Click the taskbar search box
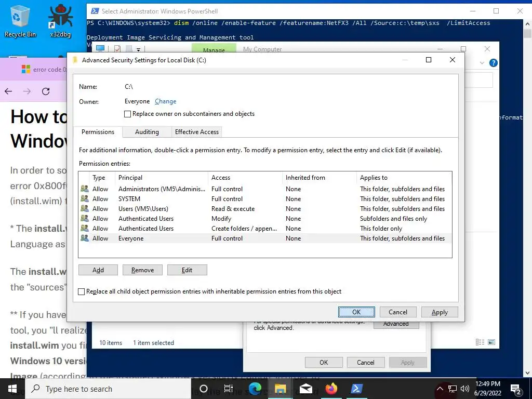 pyautogui.click(x=108, y=389)
